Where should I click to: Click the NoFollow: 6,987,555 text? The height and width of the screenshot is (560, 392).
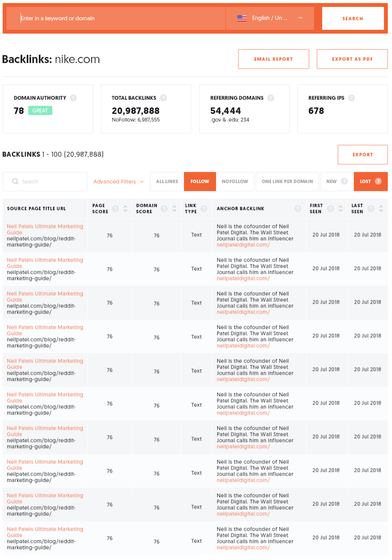[136, 120]
